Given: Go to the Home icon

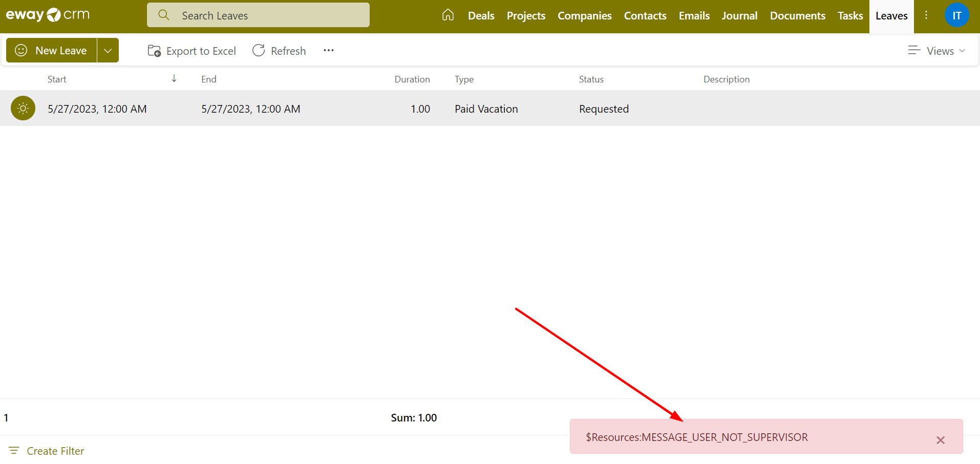Looking at the screenshot, I should (448, 15).
